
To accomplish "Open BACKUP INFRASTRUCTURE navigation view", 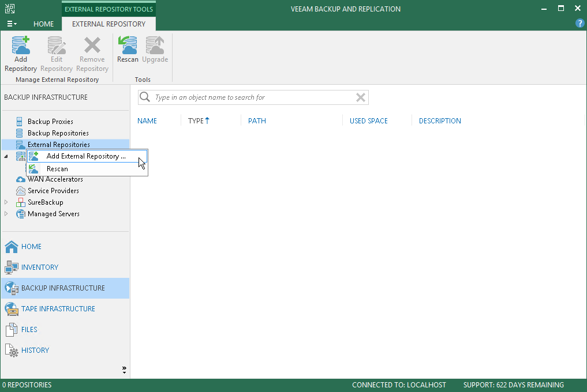I will coord(65,288).
